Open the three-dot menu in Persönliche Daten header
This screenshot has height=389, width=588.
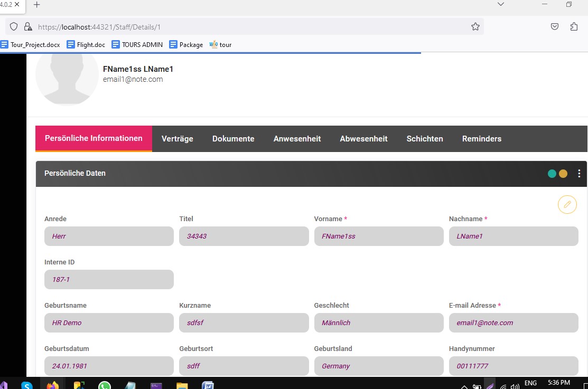579,174
